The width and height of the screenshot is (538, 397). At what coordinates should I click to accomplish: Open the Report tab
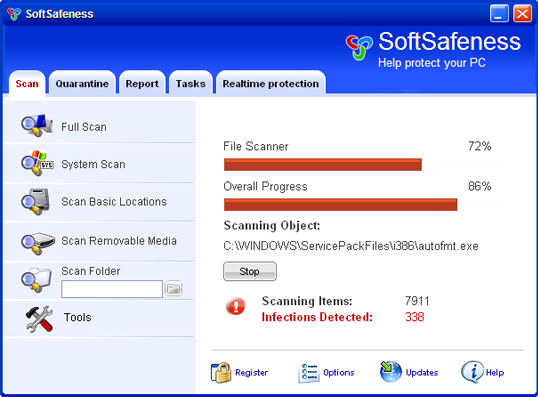pyautogui.click(x=142, y=83)
